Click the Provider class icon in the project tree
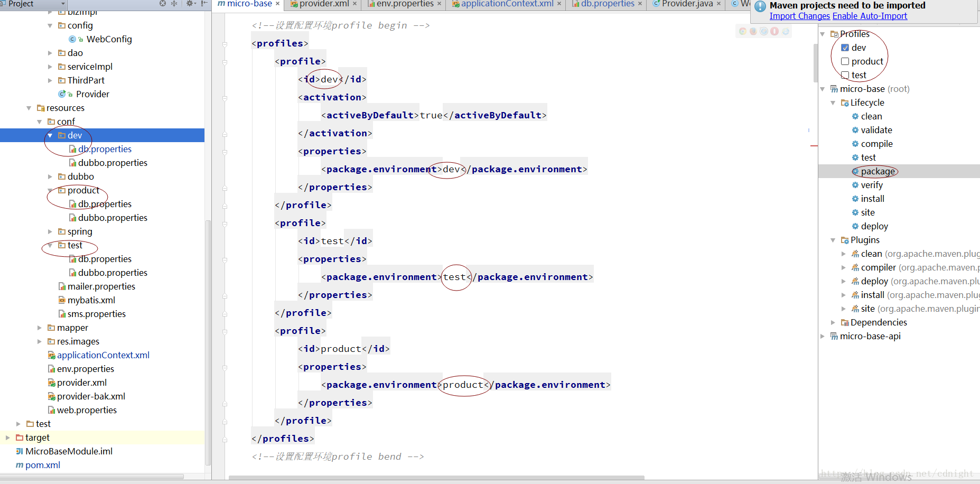Screen dimensions: 980x484 point(62,94)
